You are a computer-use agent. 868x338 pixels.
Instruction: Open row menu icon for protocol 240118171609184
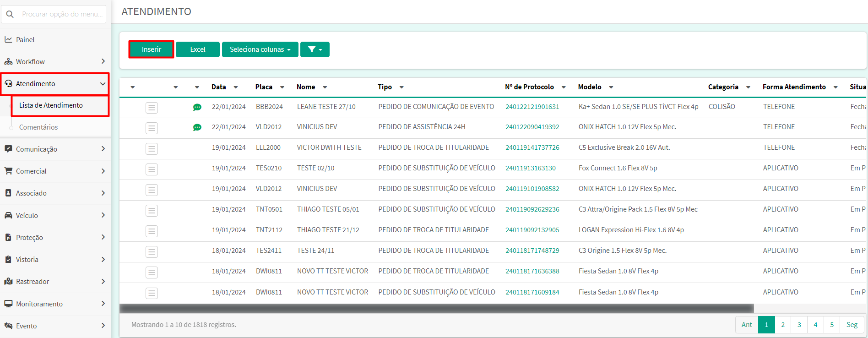click(152, 293)
